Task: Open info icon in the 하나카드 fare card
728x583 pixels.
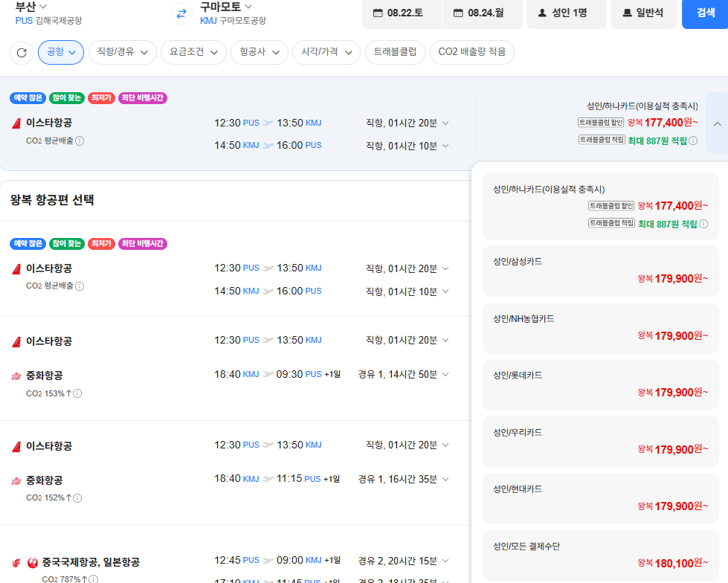Action: point(703,224)
